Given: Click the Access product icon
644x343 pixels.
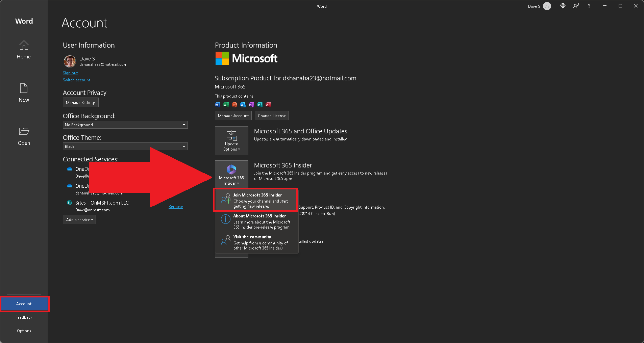Looking at the screenshot, I should pyautogui.click(x=268, y=105).
